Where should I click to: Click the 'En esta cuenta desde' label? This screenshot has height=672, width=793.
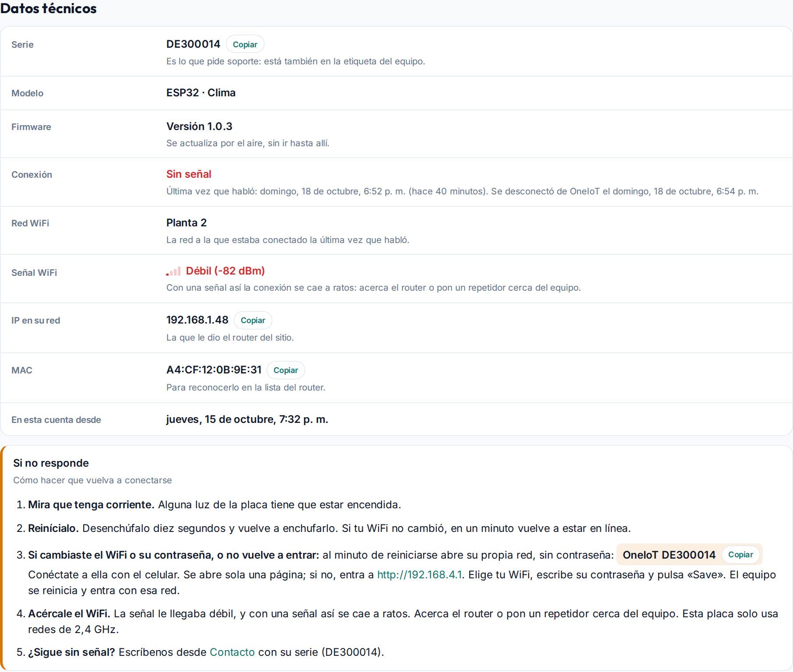pyautogui.click(x=56, y=420)
